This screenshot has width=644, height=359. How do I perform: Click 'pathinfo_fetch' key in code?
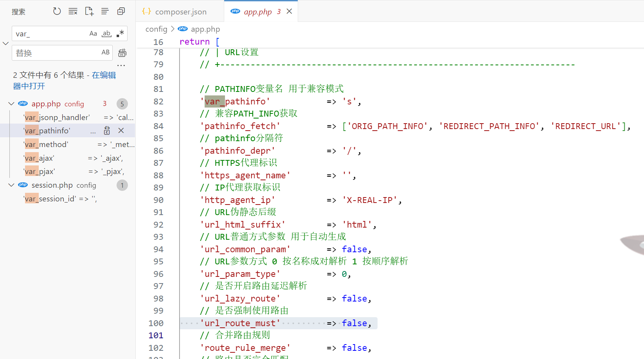point(240,126)
